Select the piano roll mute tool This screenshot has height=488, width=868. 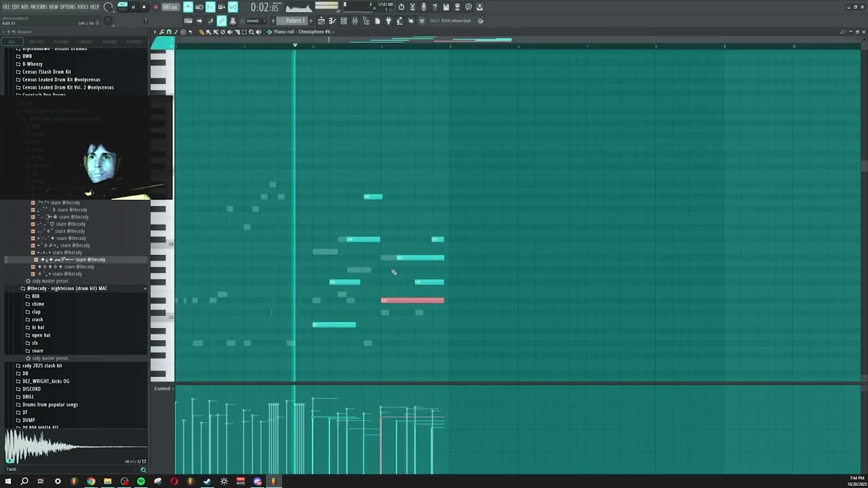pyautogui.click(x=230, y=32)
